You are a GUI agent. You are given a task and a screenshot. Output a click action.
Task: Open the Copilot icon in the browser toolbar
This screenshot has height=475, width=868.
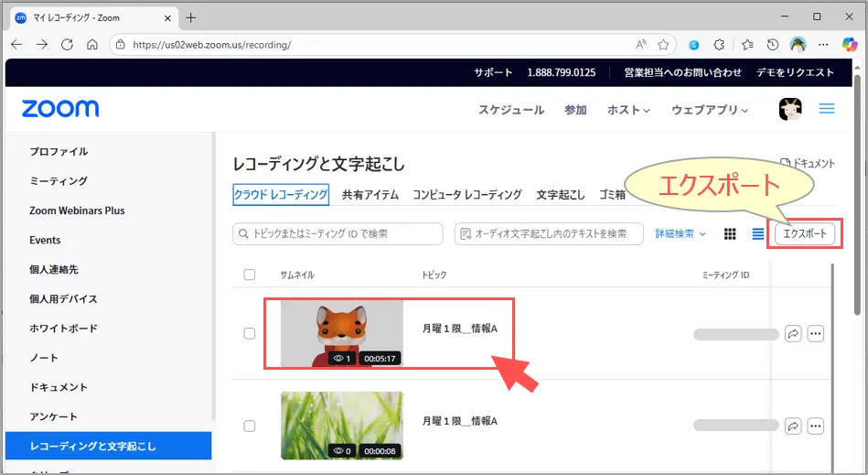(x=849, y=45)
